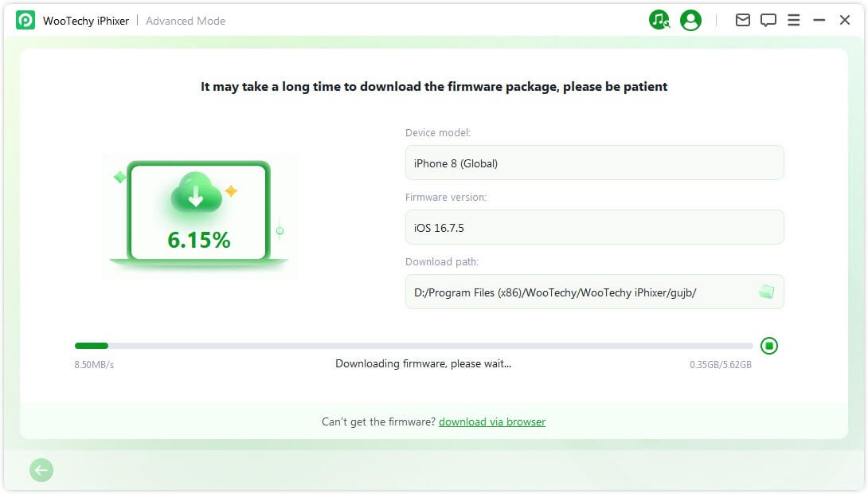
Task: Click the download via browser link
Action: (x=492, y=421)
